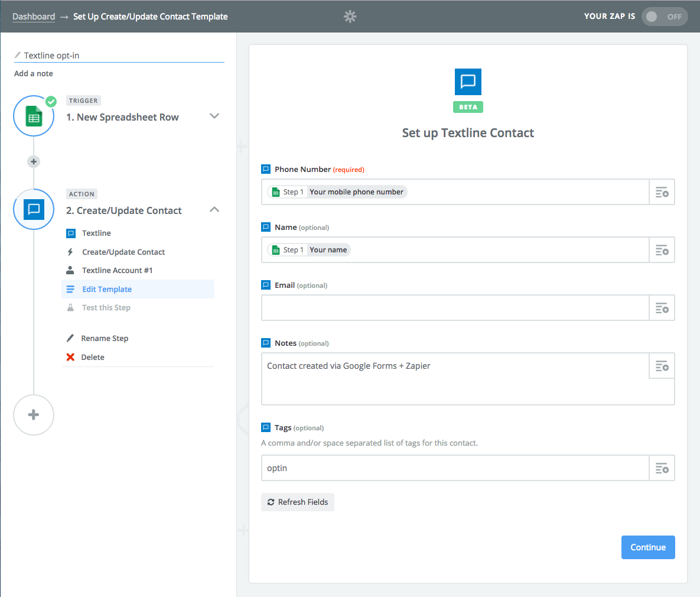Click the small Textline icon in step menu
The width and height of the screenshot is (700, 597).
[70, 233]
